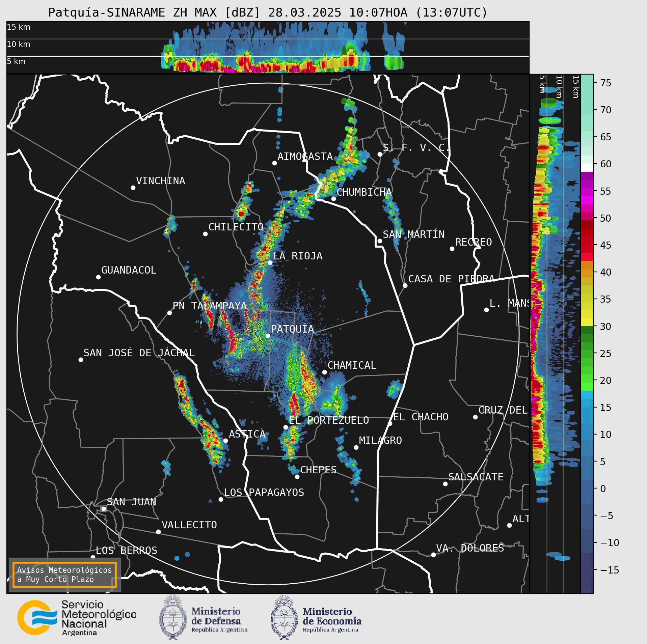Click the PATQUÍA radar site marker
This screenshot has width=647, height=644.
point(268,336)
